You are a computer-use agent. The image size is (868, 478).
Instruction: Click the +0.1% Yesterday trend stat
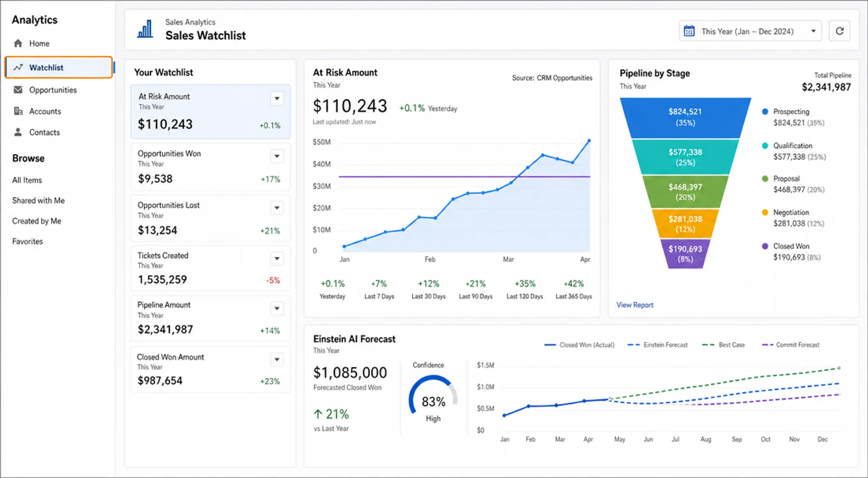[x=332, y=289]
